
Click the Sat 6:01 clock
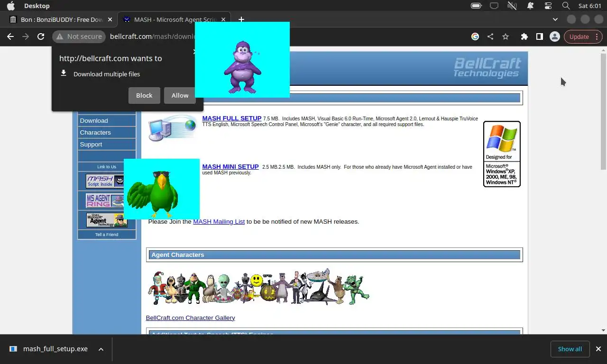pos(590,6)
